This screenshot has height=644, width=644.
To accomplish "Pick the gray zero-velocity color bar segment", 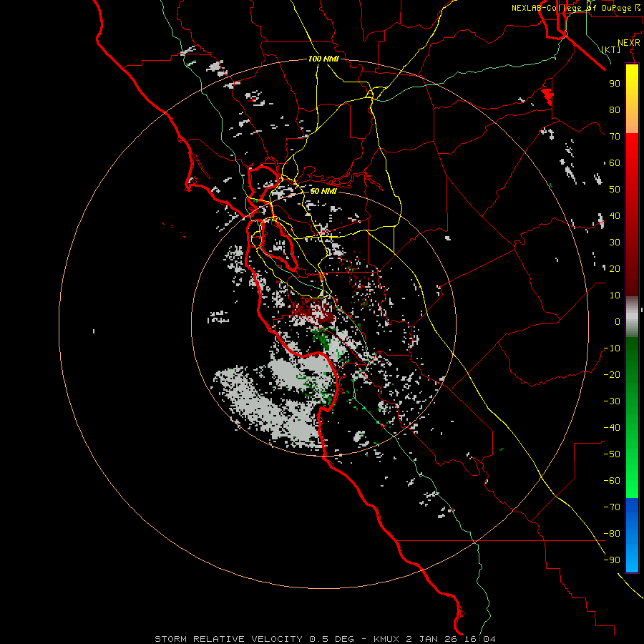I will 632,317.
